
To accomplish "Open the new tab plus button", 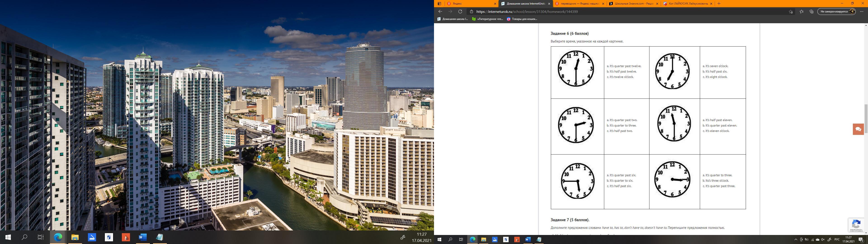I will 719,4.
